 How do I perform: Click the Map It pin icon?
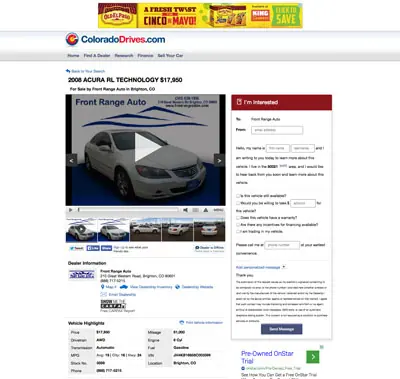tap(102, 287)
